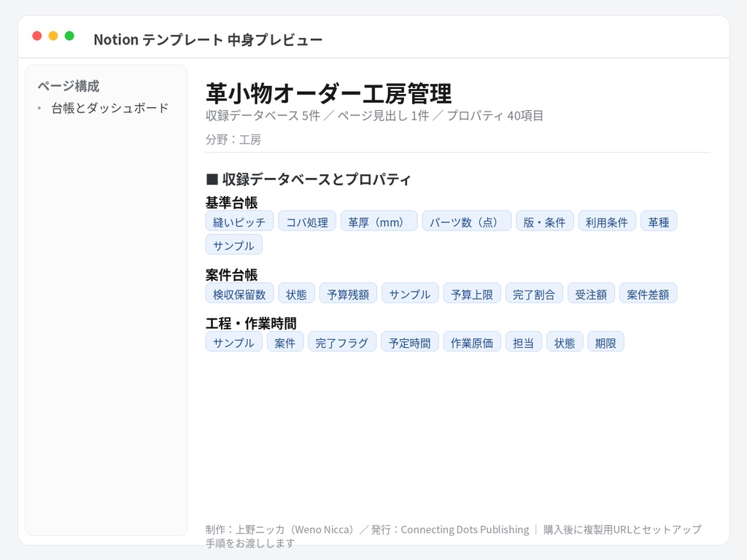The image size is (747, 560).
Task: Select the 期限 property tag
Action: (606, 342)
